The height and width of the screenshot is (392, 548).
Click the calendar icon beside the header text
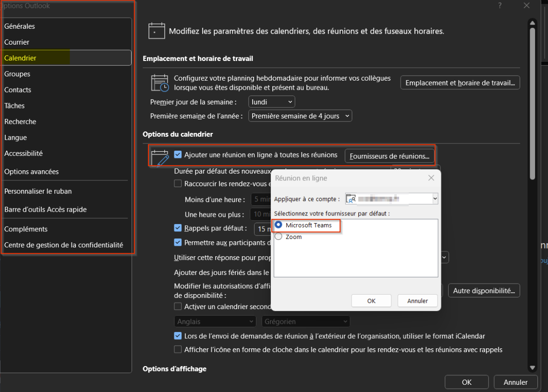click(157, 31)
